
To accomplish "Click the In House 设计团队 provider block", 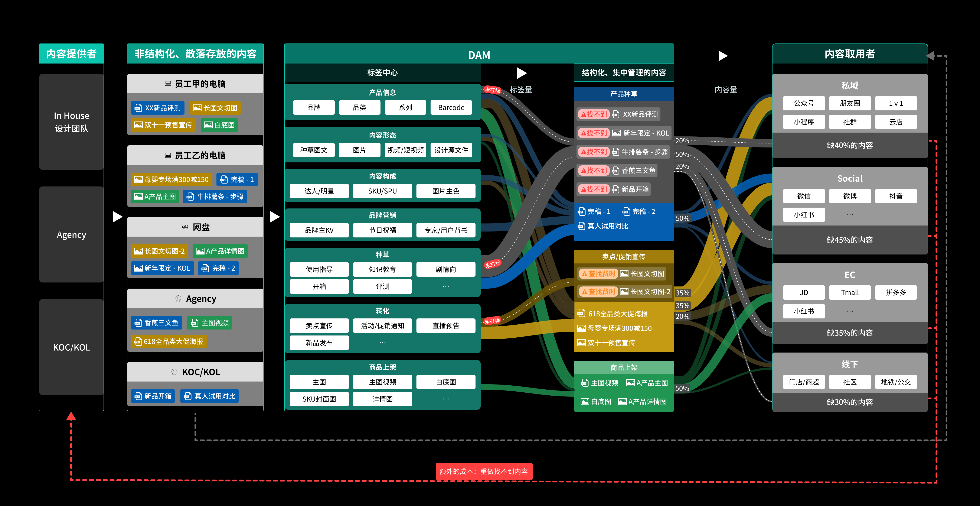I will pyautogui.click(x=72, y=122).
